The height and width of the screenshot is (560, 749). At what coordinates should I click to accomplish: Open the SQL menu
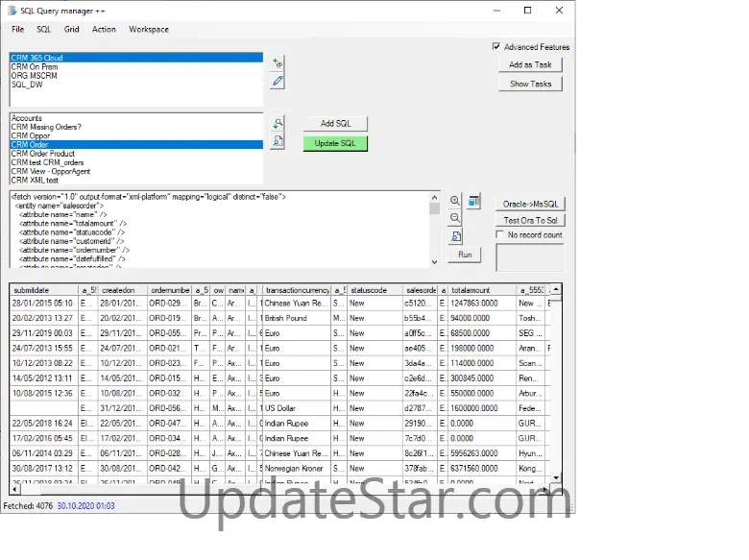click(x=43, y=29)
